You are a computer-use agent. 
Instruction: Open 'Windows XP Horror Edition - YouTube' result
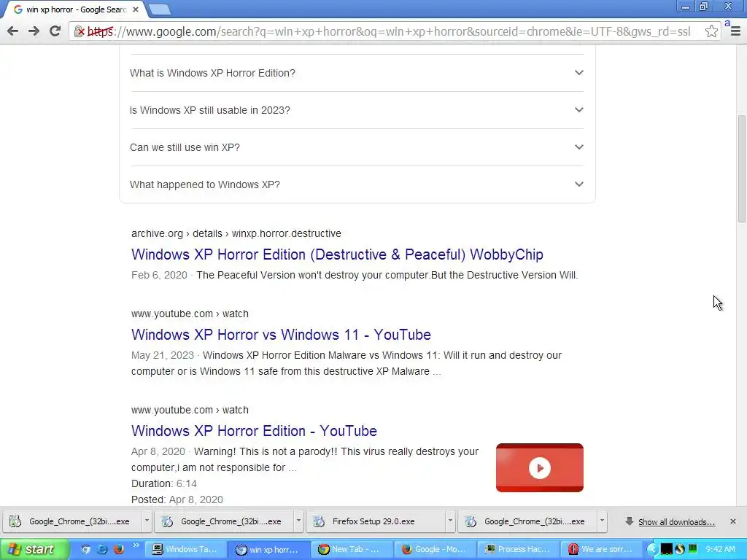tap(254, 430)
